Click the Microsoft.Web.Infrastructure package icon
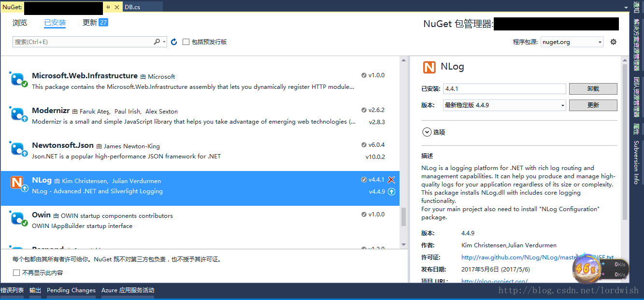 click(18, 79)
